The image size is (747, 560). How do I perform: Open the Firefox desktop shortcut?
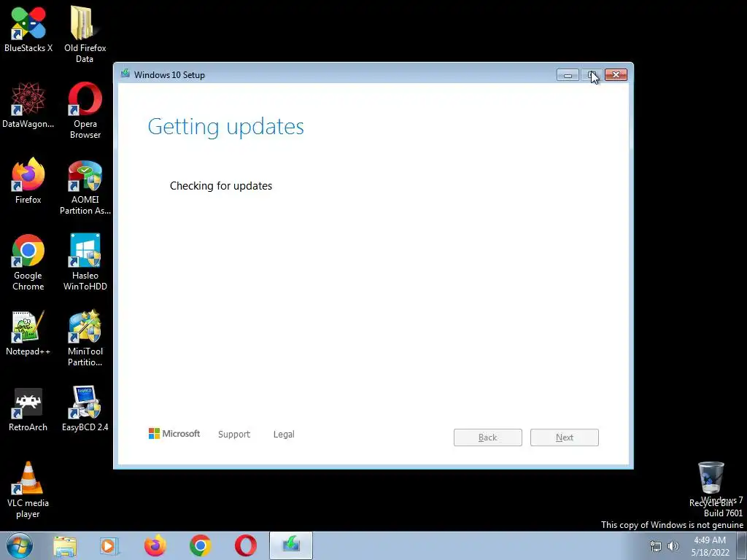(x=28, y=181)
